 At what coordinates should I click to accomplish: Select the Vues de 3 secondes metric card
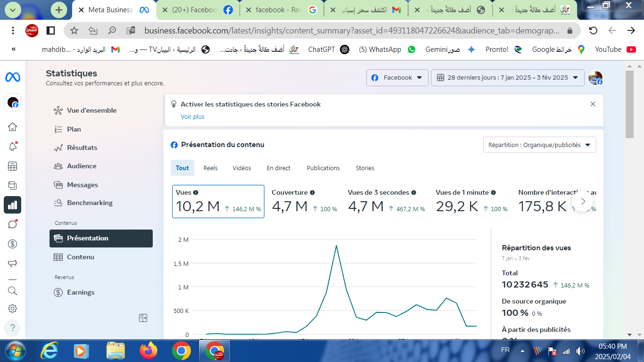[x=386, y=202]
